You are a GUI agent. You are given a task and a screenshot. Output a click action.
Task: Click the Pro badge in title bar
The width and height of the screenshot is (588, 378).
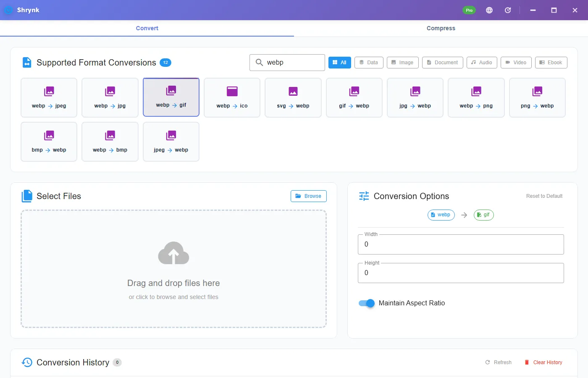469,10
